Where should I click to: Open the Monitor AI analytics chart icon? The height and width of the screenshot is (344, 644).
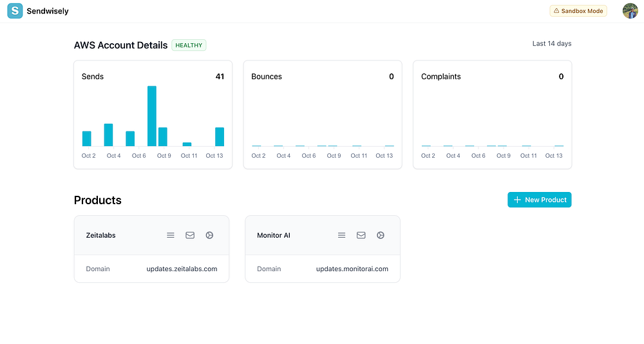coord(381,235)
